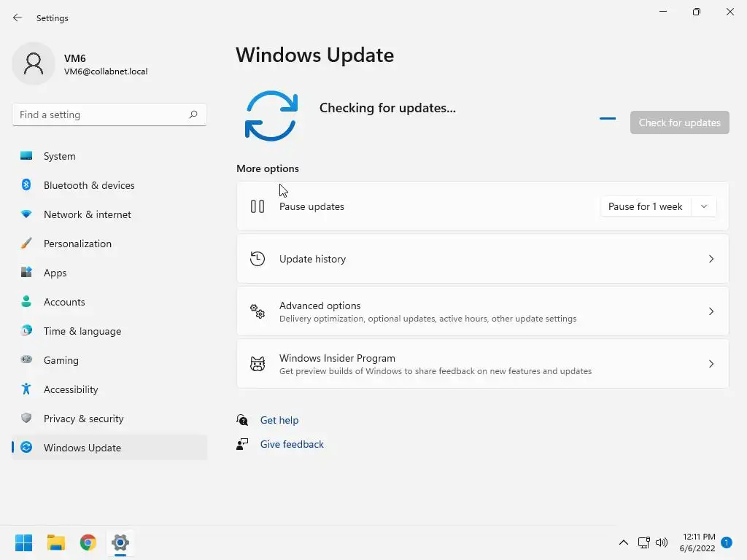The width and height of the screenshot is (747, 560).
Task: Click the Apps icon in sidebar
Action: 26,273
